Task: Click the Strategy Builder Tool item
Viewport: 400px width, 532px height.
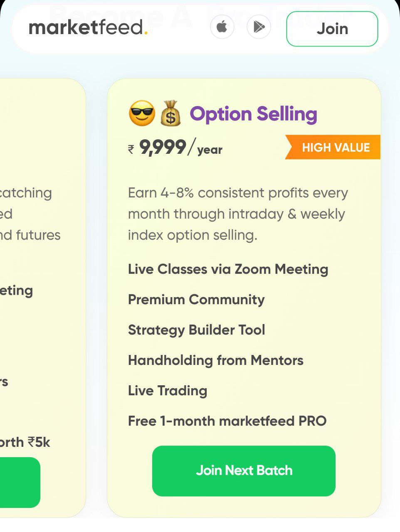Action: [196, 330]
